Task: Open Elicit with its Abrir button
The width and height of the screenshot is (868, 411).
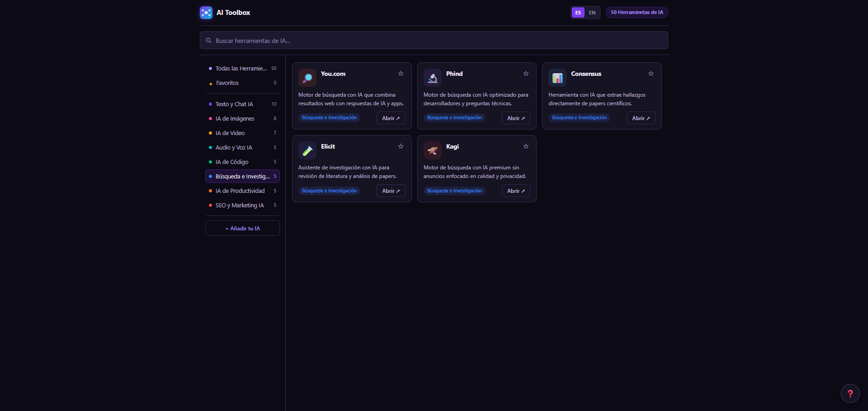Action: click(x=391, y=191)
